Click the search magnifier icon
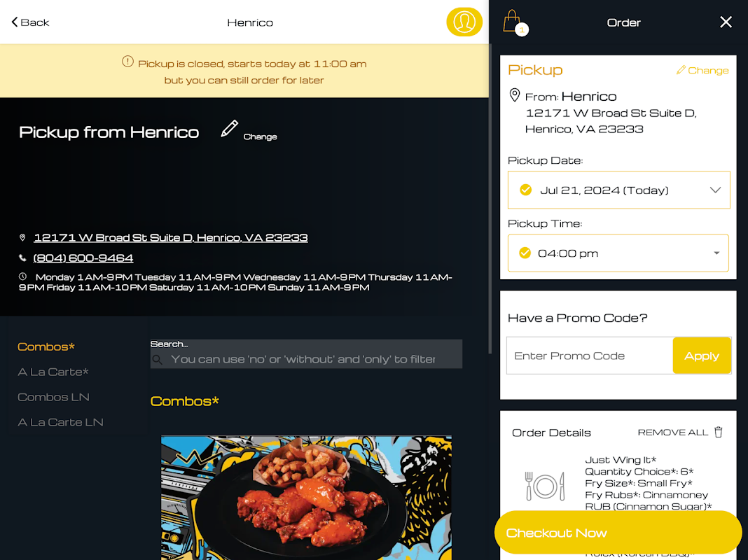The image size is (748, 560). pyautogui.click(x=158, y=360)
